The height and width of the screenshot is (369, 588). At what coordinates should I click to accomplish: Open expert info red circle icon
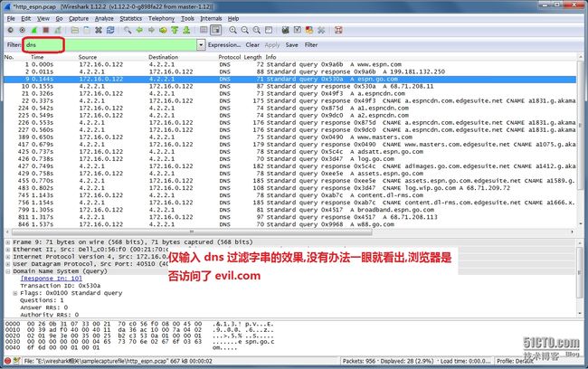click(7, 361)
